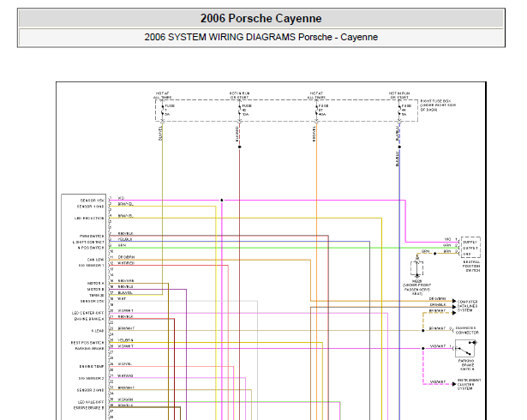
Task: Click the "MOTOR B" pin label
Action: pyautogui.click(x=95, y=290)
